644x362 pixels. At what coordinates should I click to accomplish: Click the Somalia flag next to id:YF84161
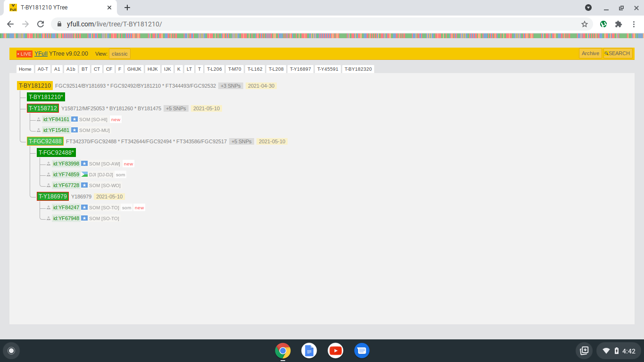74,119
